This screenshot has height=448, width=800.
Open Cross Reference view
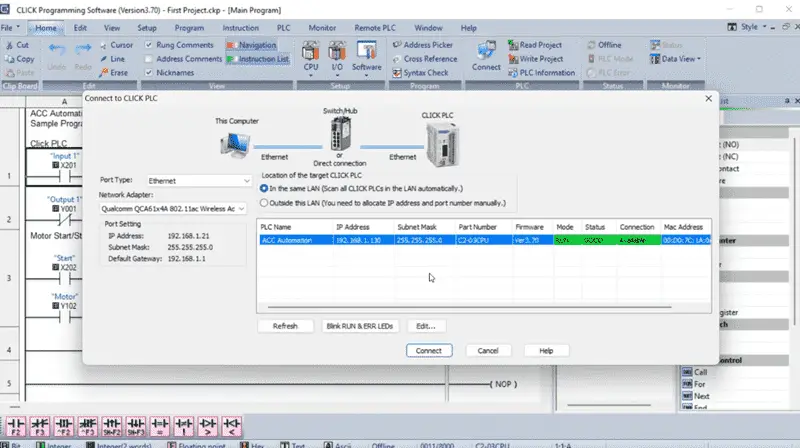425,59
